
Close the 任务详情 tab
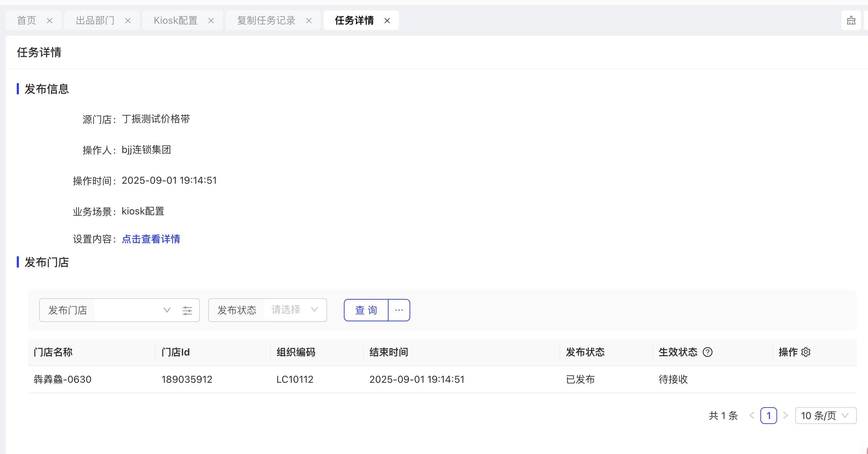[387, 21]
